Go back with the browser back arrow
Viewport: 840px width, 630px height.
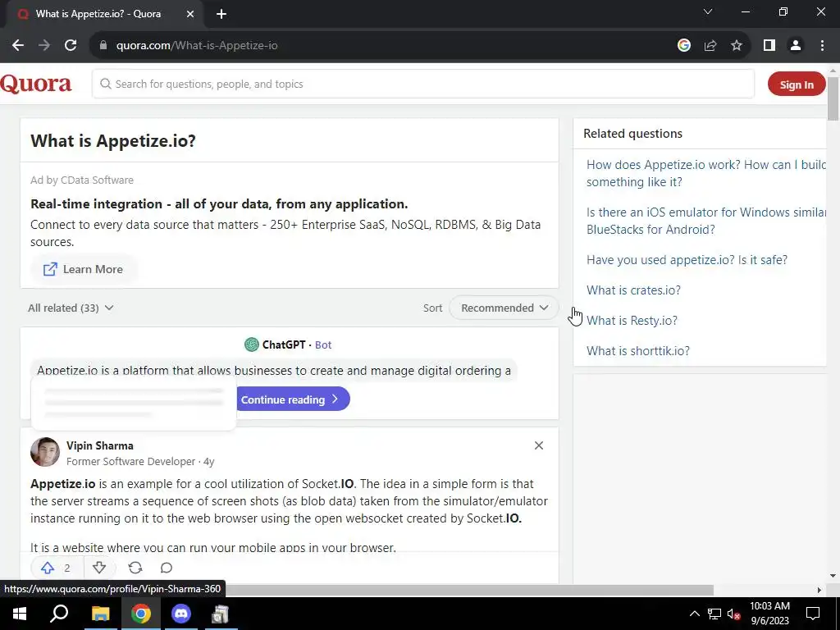tap(18, 46)
